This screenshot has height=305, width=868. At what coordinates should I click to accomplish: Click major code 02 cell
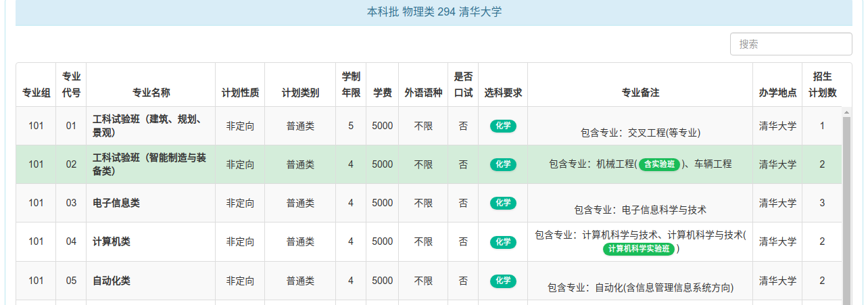(x=71, y=164)
